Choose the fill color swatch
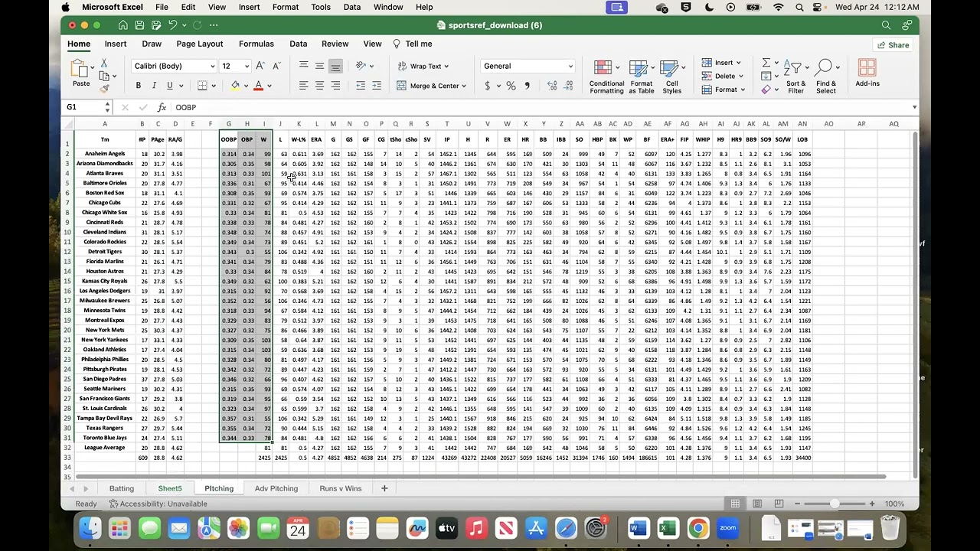The width and height of the screenshot is (980, 551). click(235, 86)
